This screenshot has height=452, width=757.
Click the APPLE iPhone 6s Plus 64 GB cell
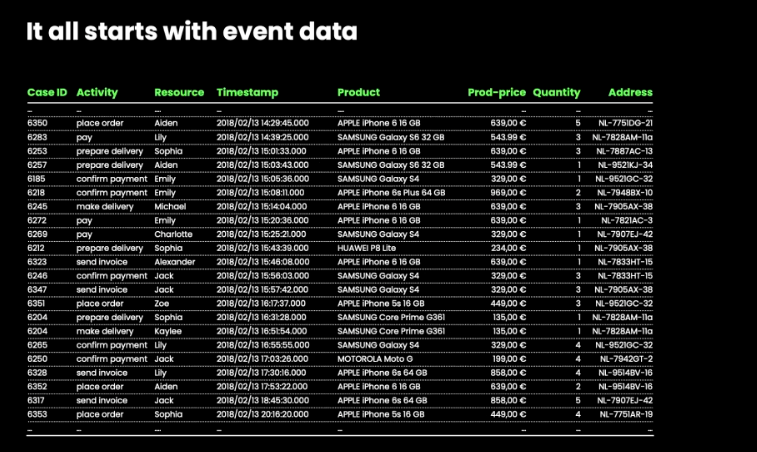[x=390, y=192]
